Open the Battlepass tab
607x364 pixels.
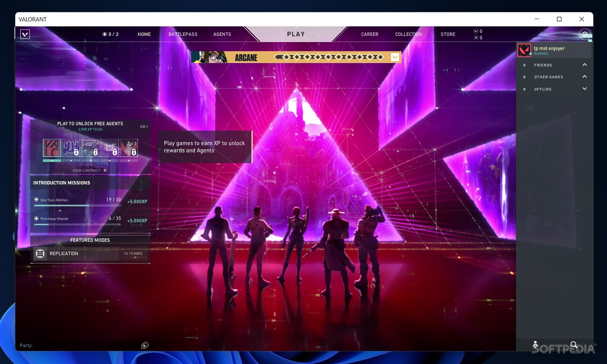coord(183,34)
